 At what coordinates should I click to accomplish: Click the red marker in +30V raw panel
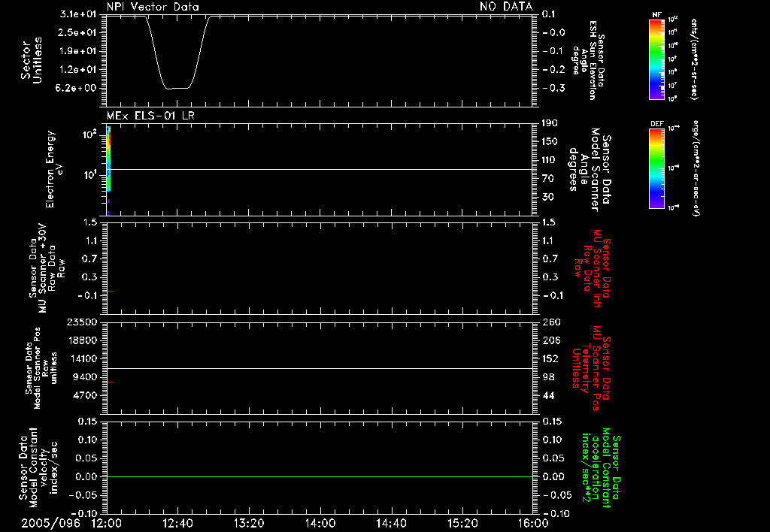111,292
